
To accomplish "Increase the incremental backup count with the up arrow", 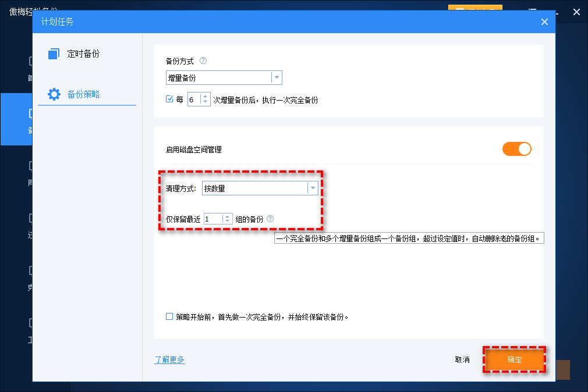I will [205, 97].
